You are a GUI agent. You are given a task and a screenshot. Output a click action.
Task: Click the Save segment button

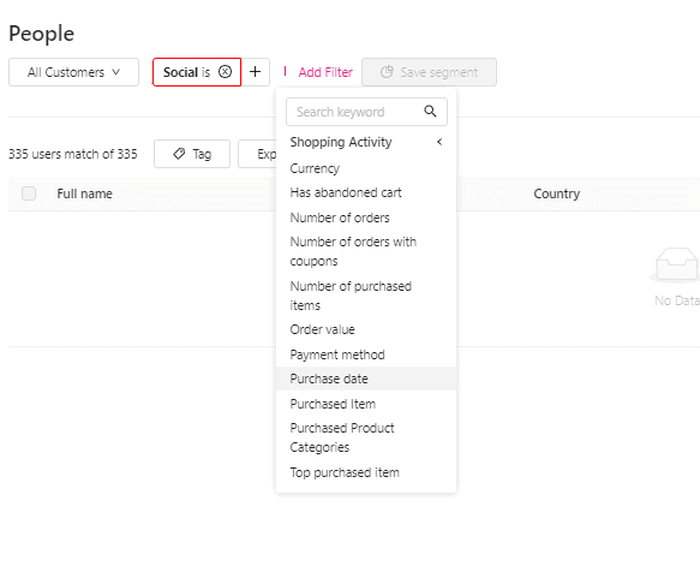[x=429, y=72]
